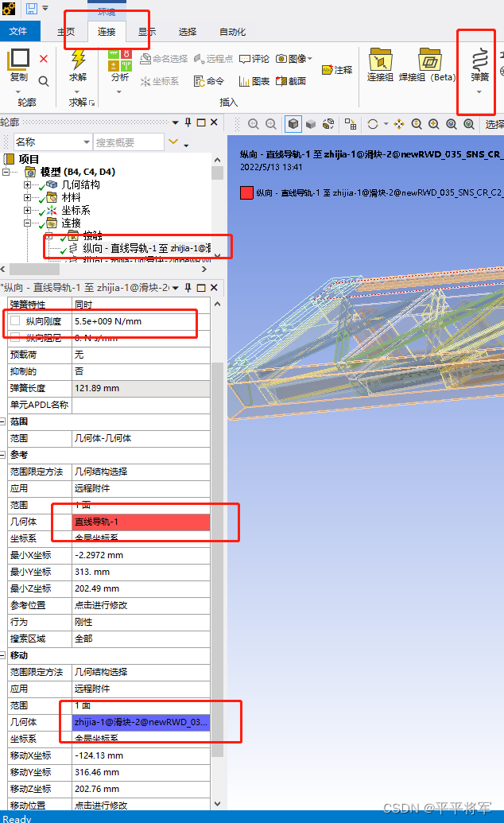Click the Contacts (接触) tree item
Viewport: 504px width, 823px height.
pos(92,235)
